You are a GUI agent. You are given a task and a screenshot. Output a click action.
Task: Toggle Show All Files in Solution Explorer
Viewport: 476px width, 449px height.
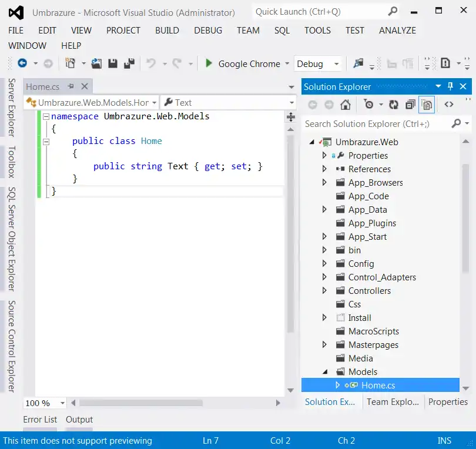tap(427, 105)
